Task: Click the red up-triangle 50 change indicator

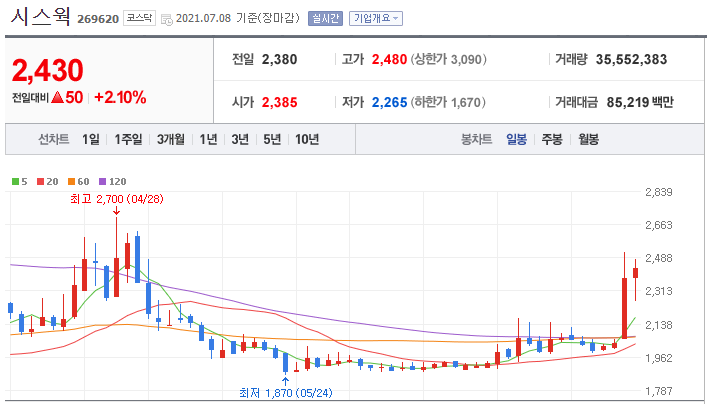Action: (67, 97)
